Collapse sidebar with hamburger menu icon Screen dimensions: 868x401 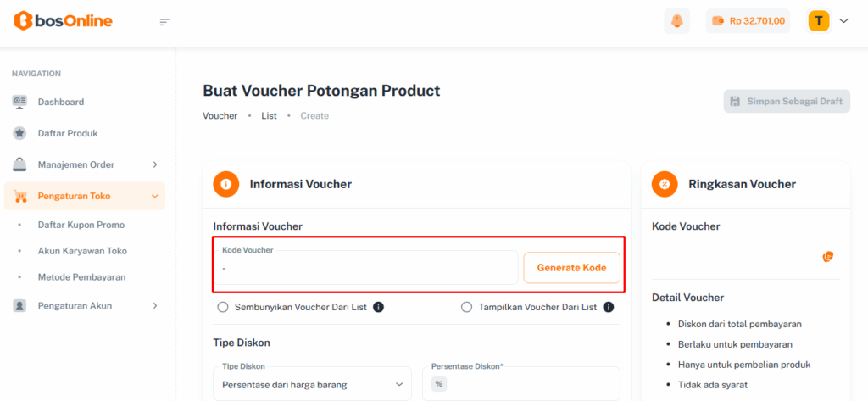164,21
